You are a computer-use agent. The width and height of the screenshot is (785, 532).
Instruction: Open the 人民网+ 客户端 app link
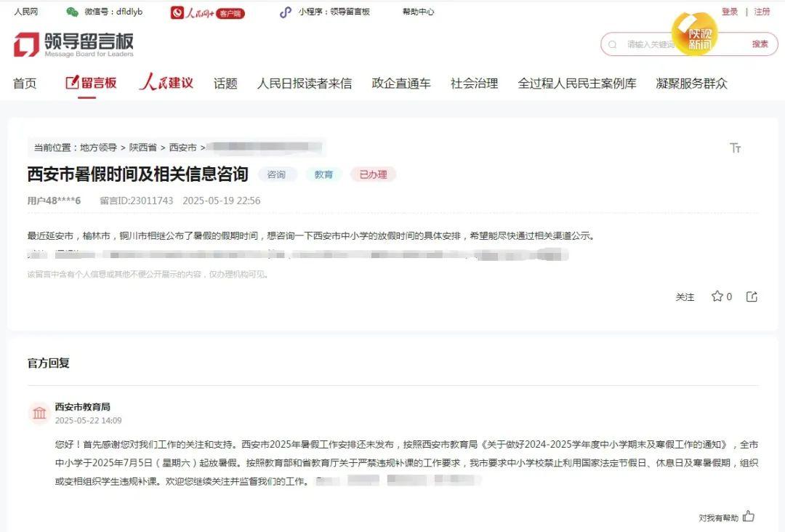[207, 12]
